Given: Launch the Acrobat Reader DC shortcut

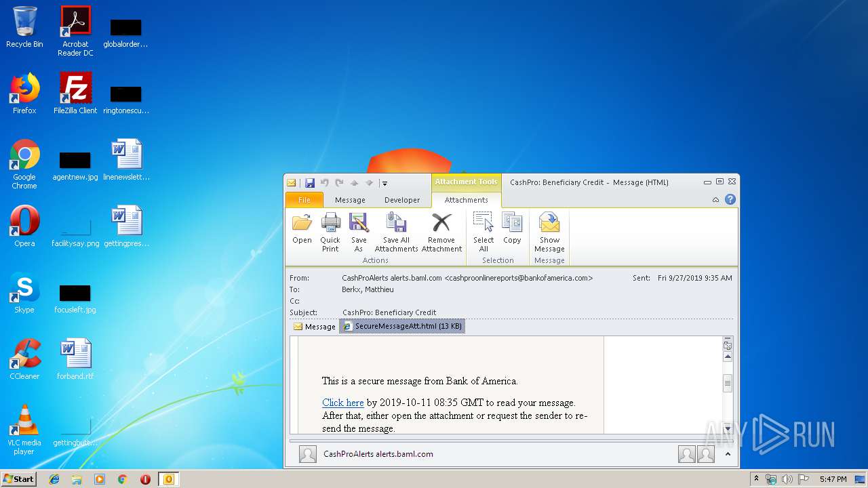Looking at the screenshot, I should [x=75, y=31].
